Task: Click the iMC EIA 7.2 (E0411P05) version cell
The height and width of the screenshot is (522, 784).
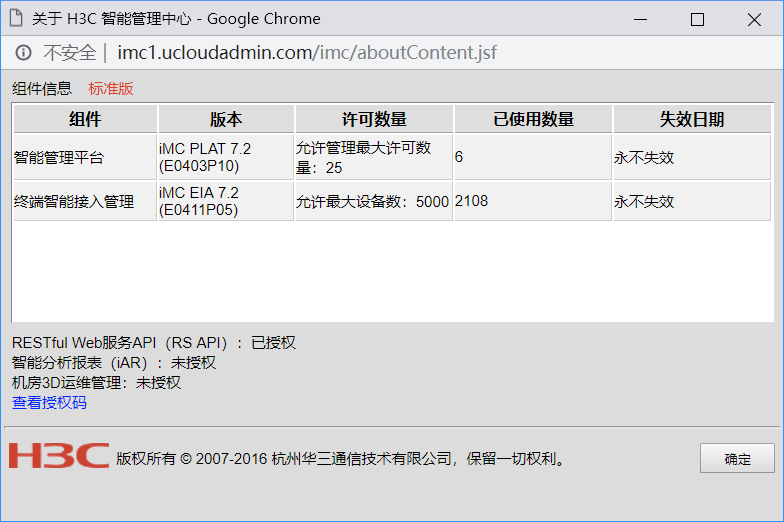Action: click(x=226, y=202)
